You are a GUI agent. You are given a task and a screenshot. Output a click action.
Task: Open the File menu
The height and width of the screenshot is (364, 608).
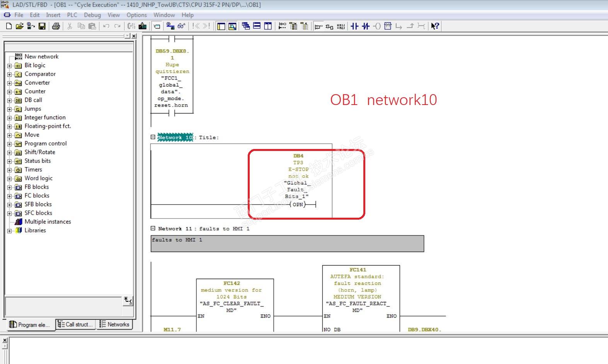[x=19, y=15]
